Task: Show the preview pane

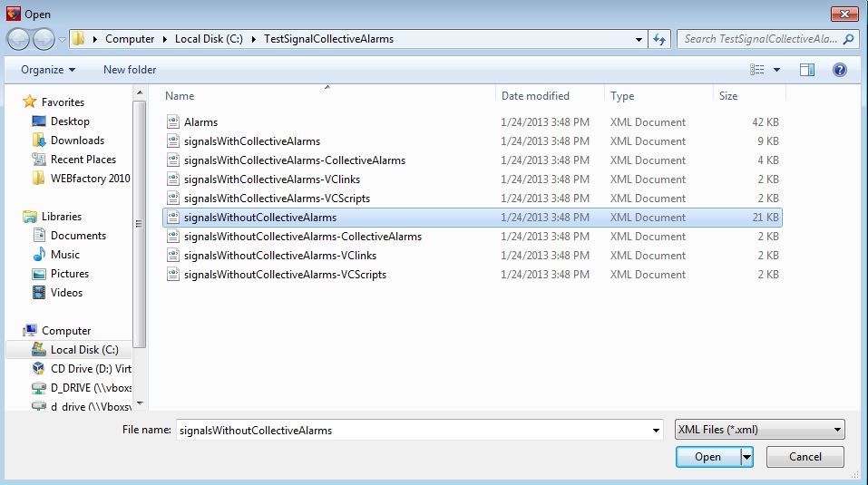Action: point(807,70)
